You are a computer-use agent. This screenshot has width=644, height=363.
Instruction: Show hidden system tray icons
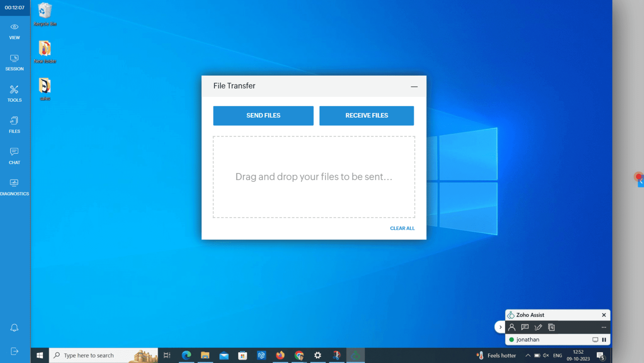pyautogui.click(x=528, y=355)
